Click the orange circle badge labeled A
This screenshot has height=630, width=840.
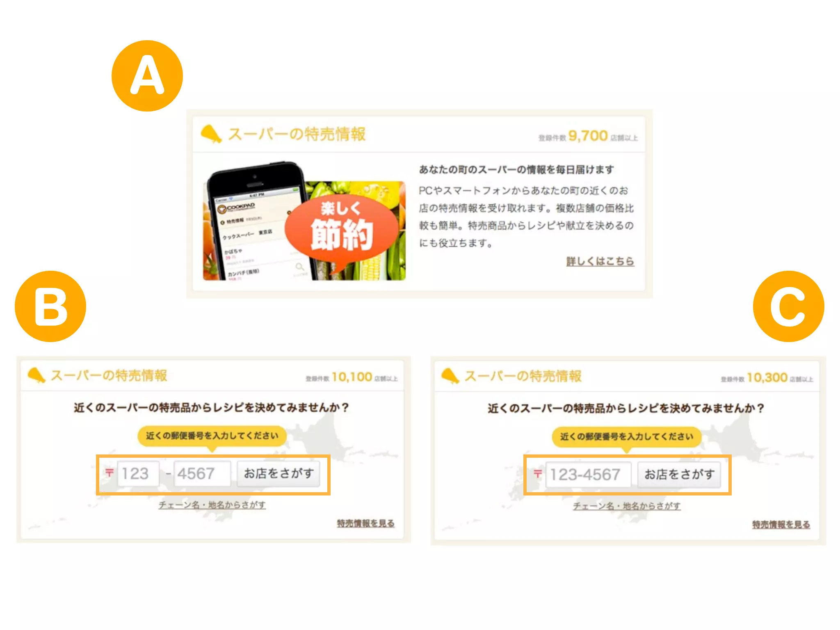[147, 76]
